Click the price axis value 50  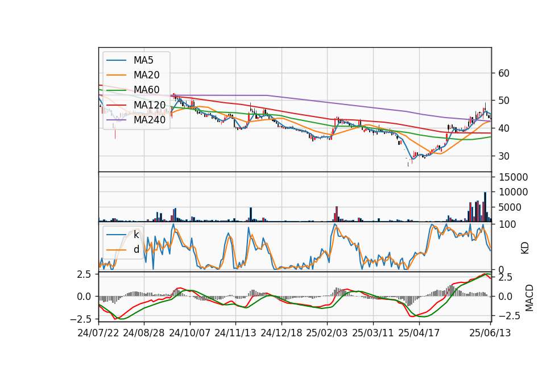(x=504, y=101)
